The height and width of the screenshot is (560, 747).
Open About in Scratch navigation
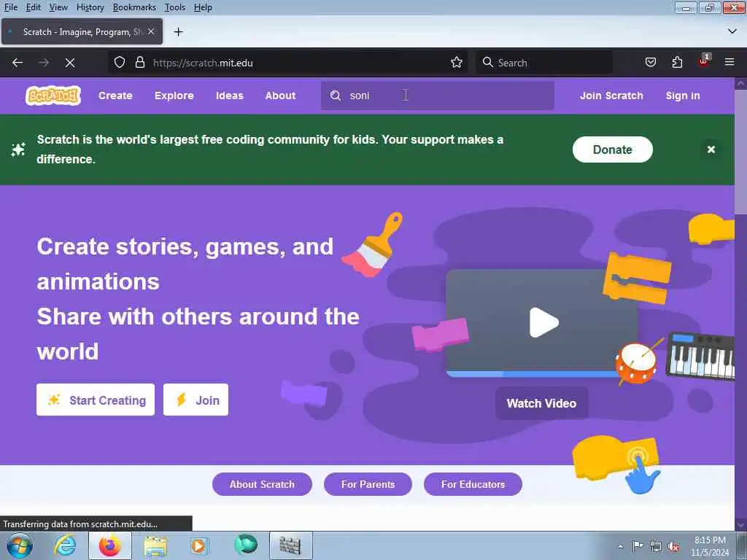point(280,96)
